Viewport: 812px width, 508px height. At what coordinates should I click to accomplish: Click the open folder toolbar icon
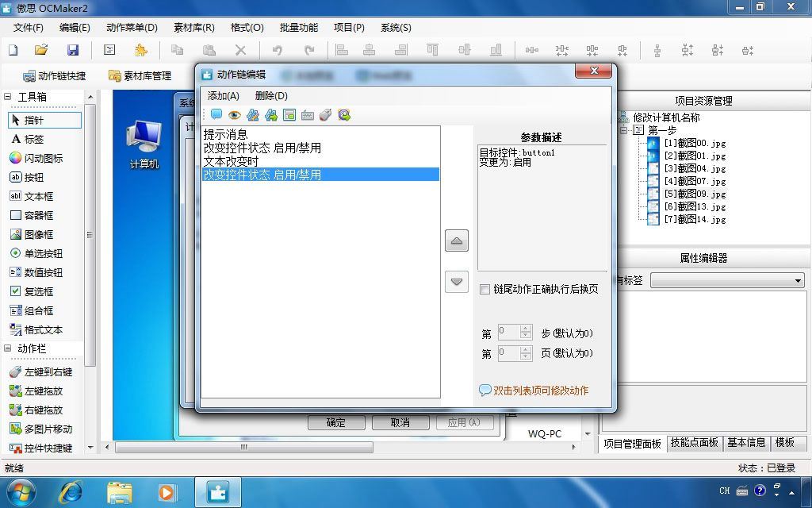(x=41, y=50)
